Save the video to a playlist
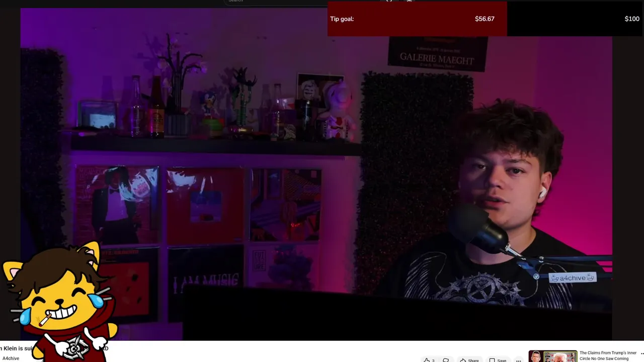644x362 pixels. point(497,360)
